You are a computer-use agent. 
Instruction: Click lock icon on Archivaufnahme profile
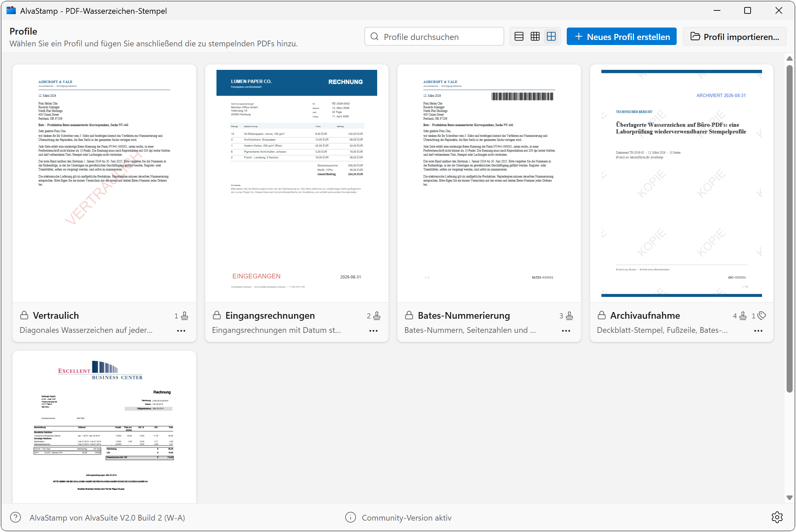pyautogui.click(x=601, y=315)
